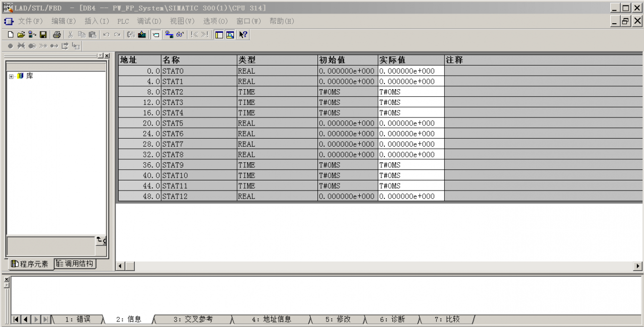Open a file with the folder icon
This screenshot has height=327, width=644.
click(x=21, y=35)
